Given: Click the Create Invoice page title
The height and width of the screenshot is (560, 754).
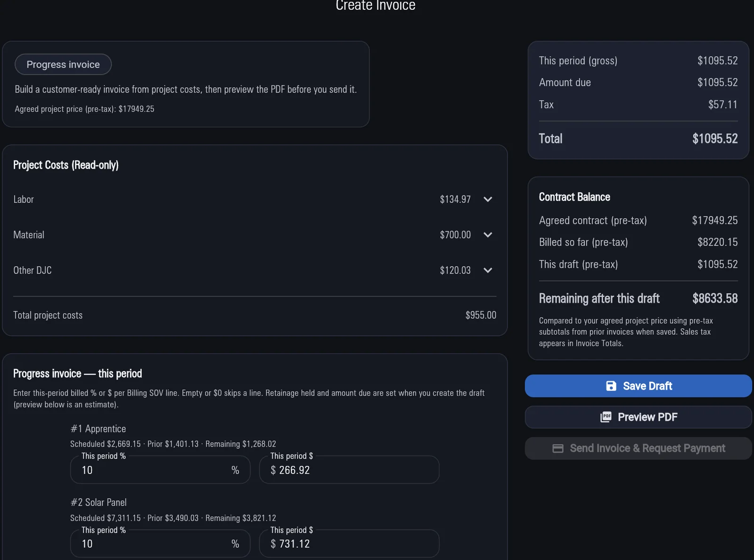Looking at the screenshot, I should (376, 5).
